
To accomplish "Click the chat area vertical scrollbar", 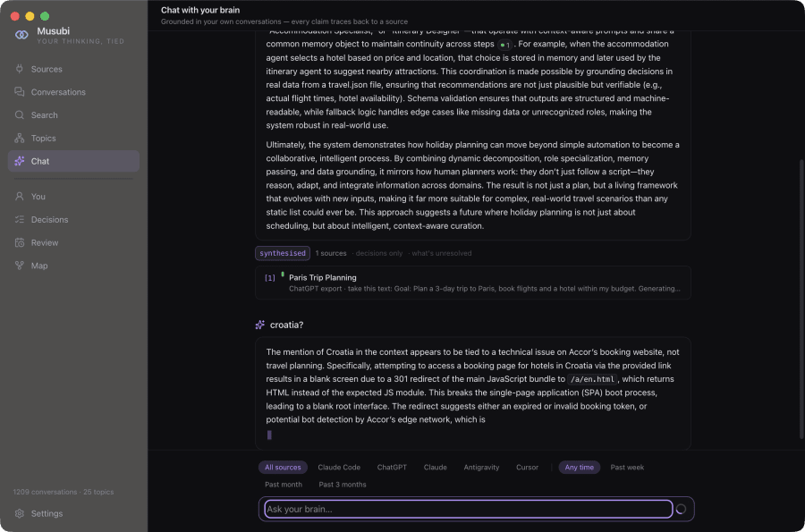I will coord(801,300).
